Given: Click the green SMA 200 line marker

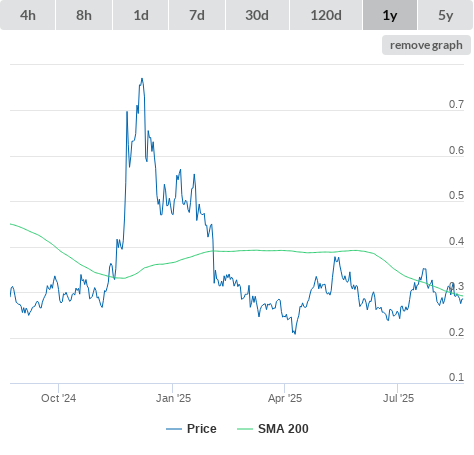Looking at the screenshot, I should pyautogui.click(x=245, y=429).
